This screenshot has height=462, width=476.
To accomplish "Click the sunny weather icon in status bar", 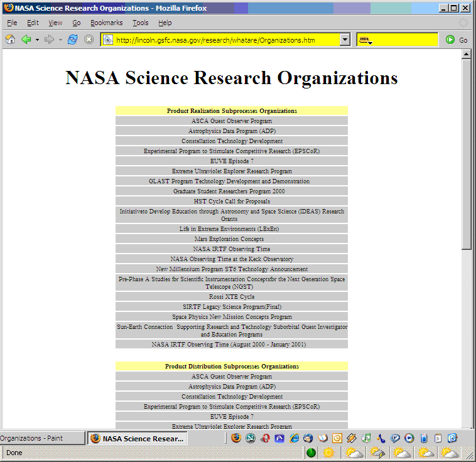I will (x=328, y=453).
